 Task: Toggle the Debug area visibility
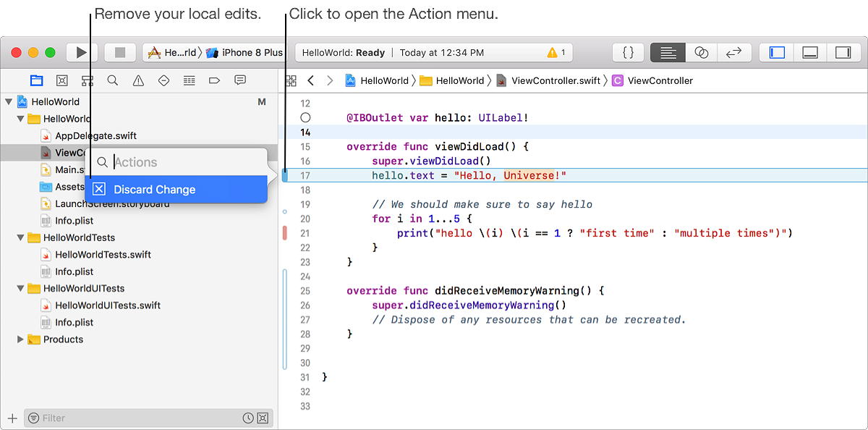810,53
